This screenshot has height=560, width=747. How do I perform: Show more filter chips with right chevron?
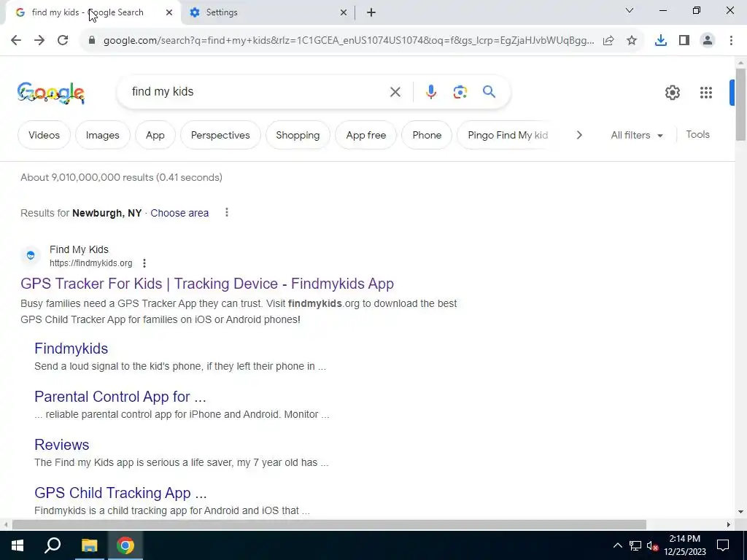(x=579, y=135)
